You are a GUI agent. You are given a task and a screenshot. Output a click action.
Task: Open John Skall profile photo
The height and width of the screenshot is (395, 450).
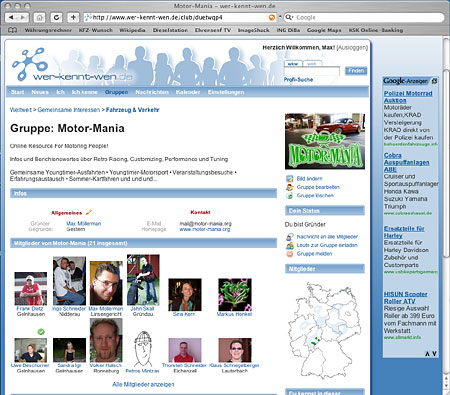(143, 280)
